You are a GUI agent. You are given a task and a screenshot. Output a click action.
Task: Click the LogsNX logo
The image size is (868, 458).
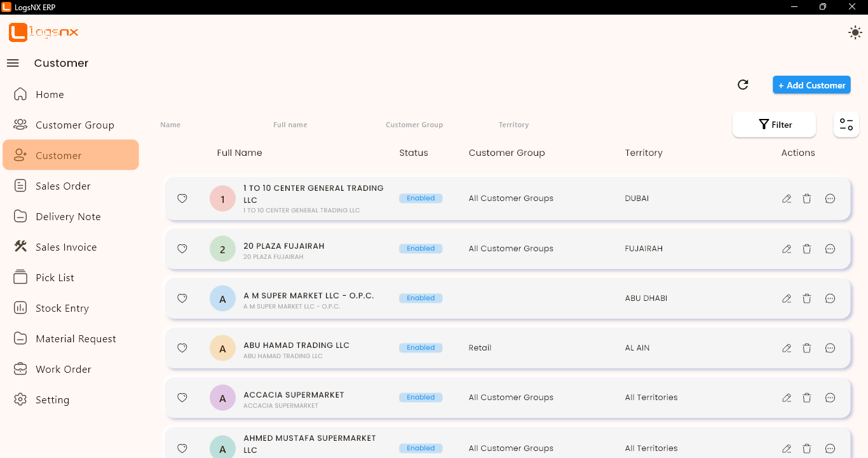click(x=44, y=32)
